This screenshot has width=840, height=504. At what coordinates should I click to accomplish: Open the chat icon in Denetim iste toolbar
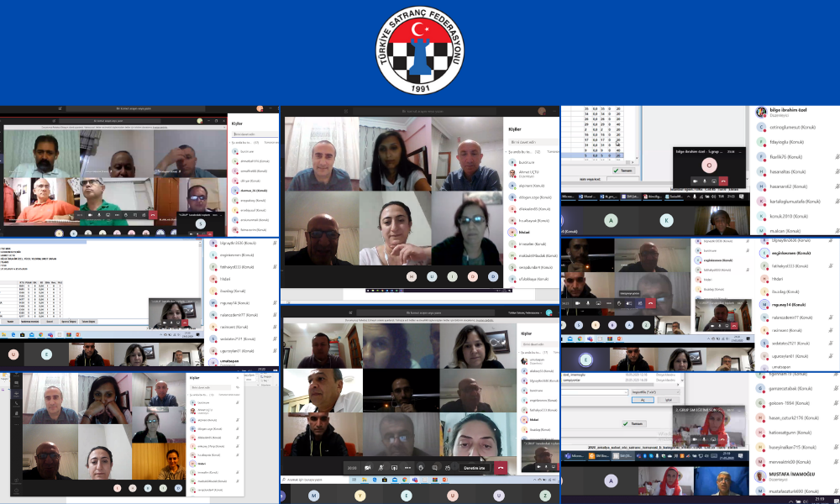coord(434,468)
